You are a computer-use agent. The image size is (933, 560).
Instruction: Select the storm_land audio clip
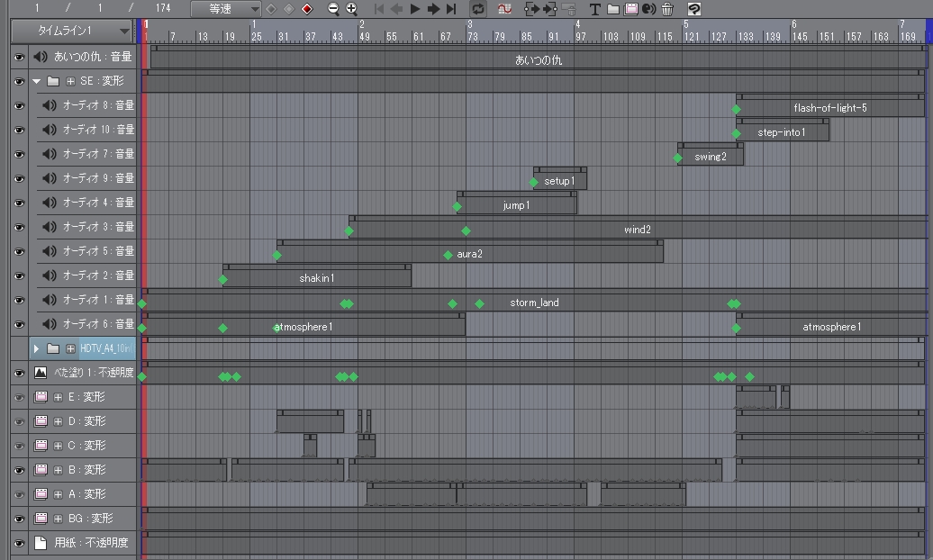tap(534, 303)
